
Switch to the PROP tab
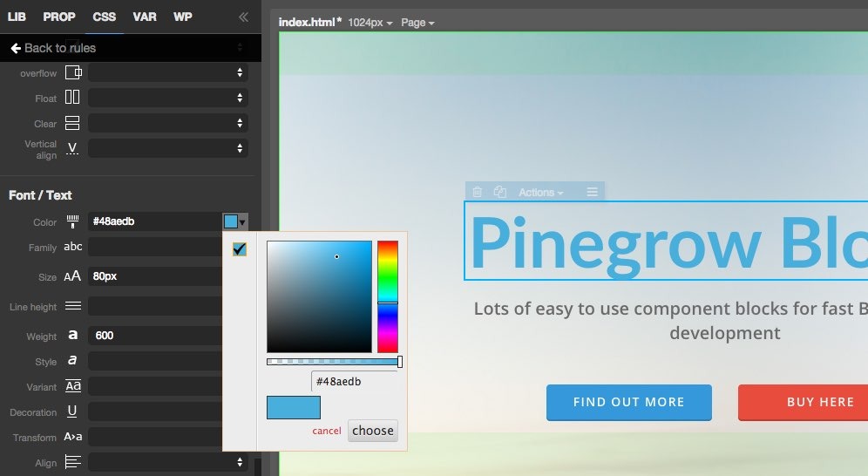(x=59, y=17)
